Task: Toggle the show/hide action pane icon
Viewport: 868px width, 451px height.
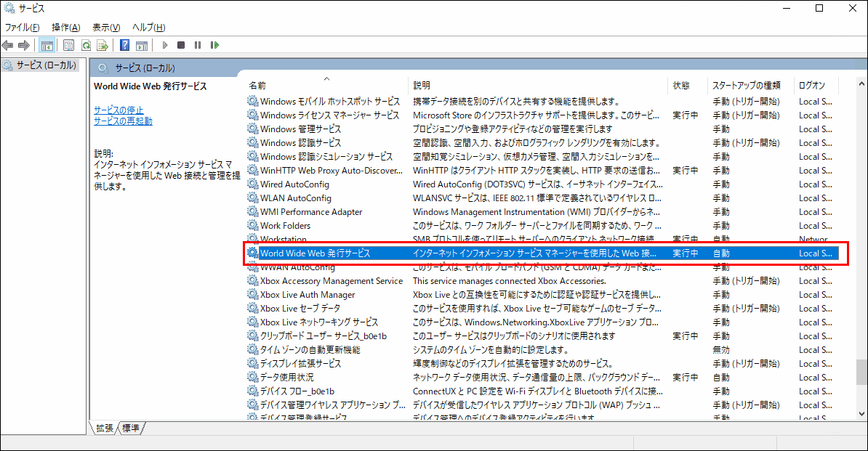Action: (142, 45)
